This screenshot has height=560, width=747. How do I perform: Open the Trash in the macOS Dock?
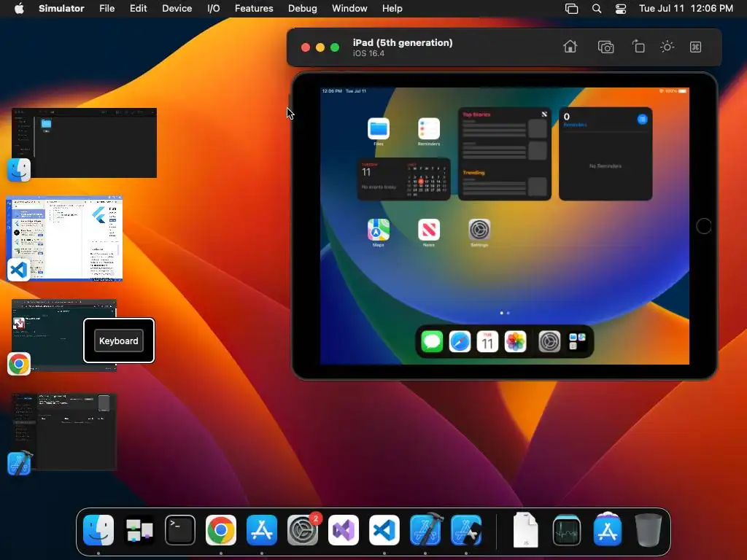(x=649, y=530)
